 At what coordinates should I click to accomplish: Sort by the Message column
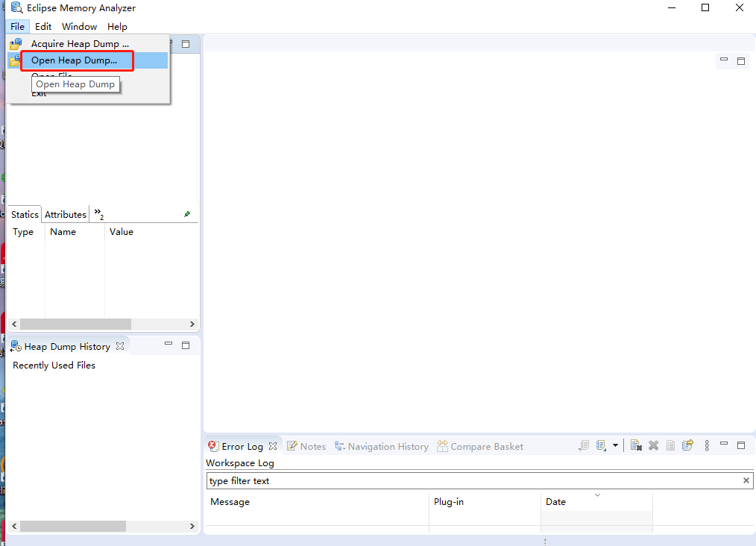(x=318, y=502)
